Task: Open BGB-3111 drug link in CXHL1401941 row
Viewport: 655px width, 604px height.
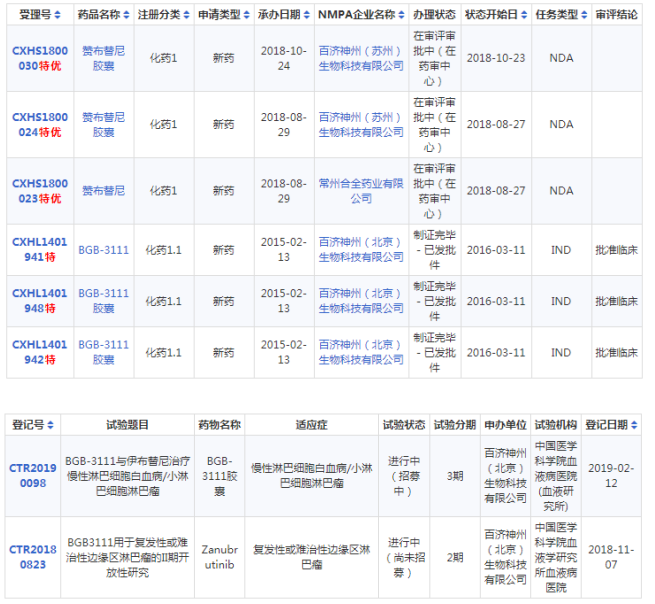Action: tap(104, 250)
